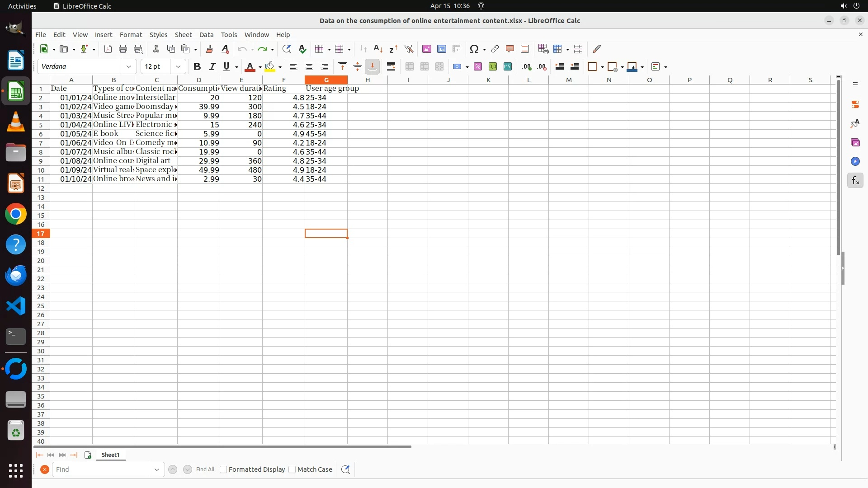Click the Find All button
The height and width of the screenshot is (488, 868).
tap(205, 469)
